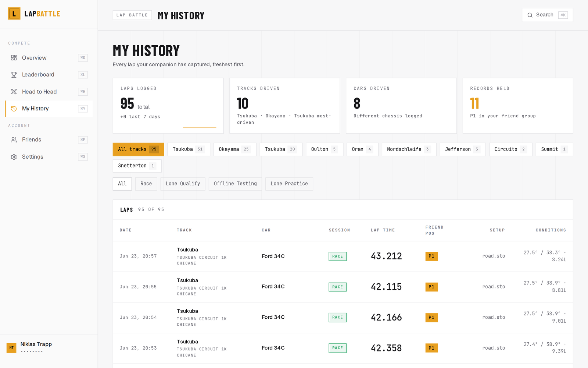Open Overview via its grid icon
The height and width of the screenshot is (368, 588).
(x=14, y=58)
